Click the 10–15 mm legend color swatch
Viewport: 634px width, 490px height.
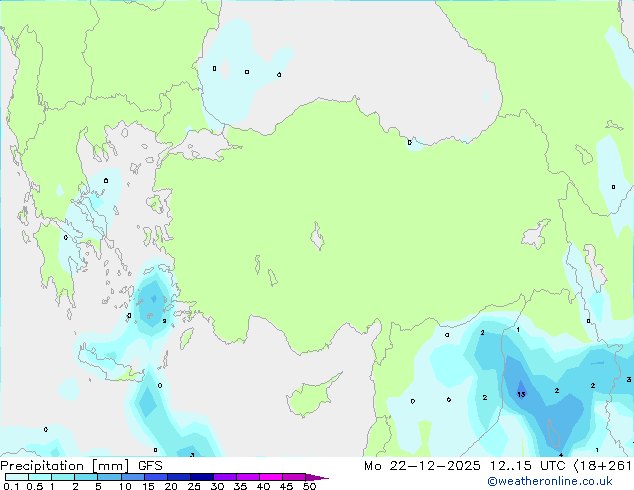132,477
